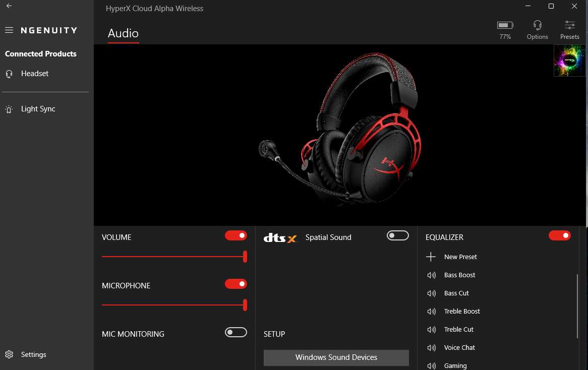The height and width of the screenshot is (370, 588).
Task: Toggle the Volume switch off
Action: [236, 235]
